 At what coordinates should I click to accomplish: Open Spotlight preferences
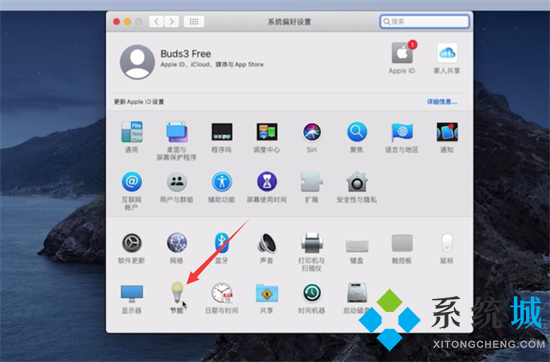pyautogui.click(x=357, y=132)
